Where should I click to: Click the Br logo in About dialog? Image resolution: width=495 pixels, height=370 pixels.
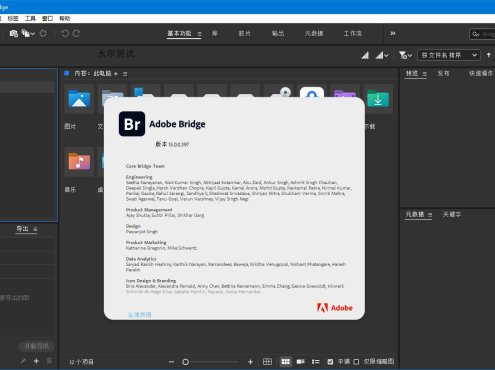point(132,124)
